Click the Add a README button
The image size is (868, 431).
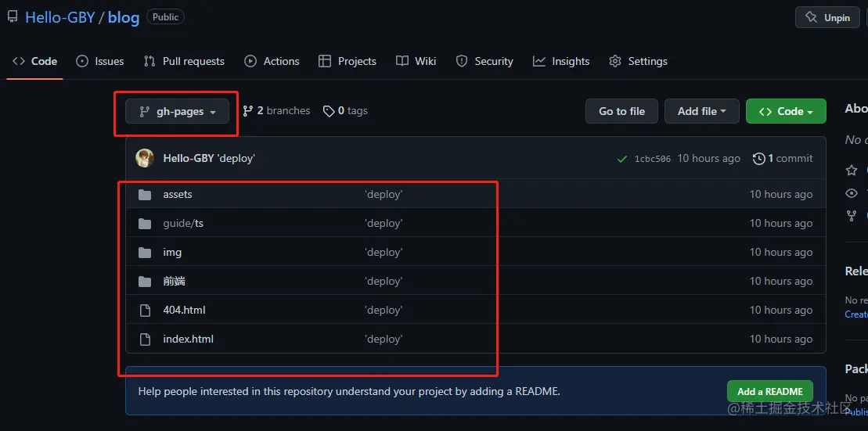[769, 391]
